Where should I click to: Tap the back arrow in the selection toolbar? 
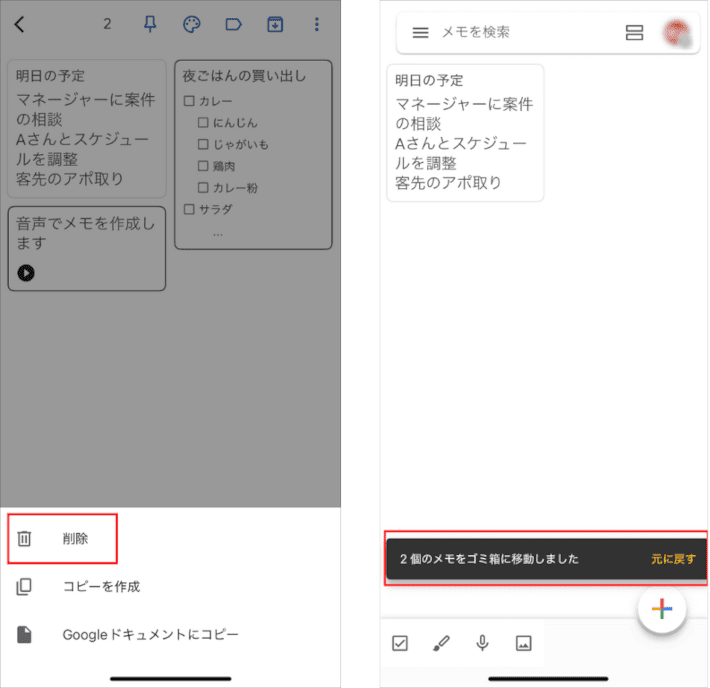coord(20,25)
